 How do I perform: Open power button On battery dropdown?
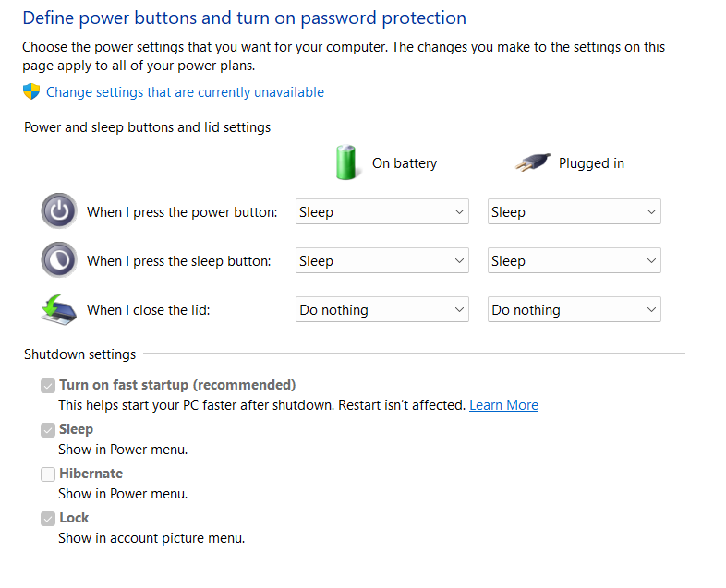pyautogui.click(x=382, y=212)
